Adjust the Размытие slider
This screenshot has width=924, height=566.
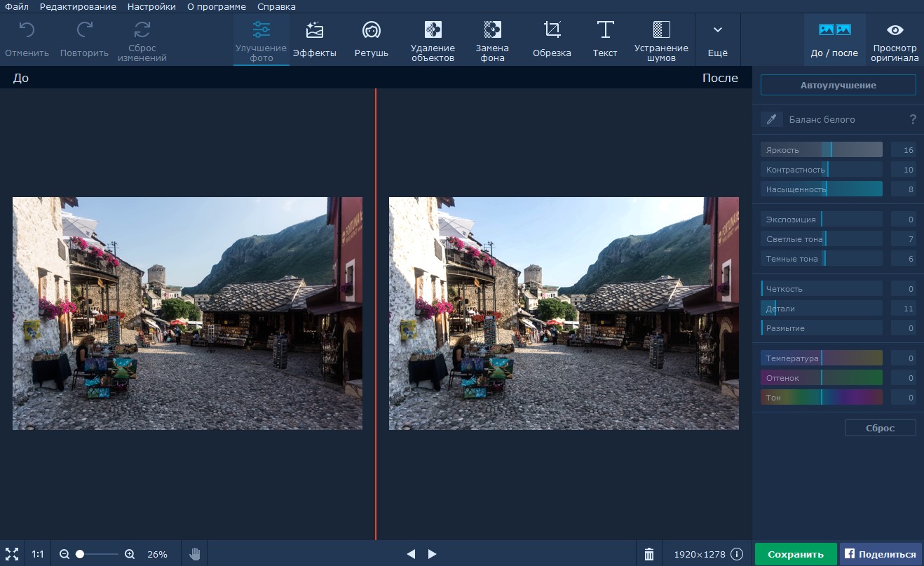point(822,328)
